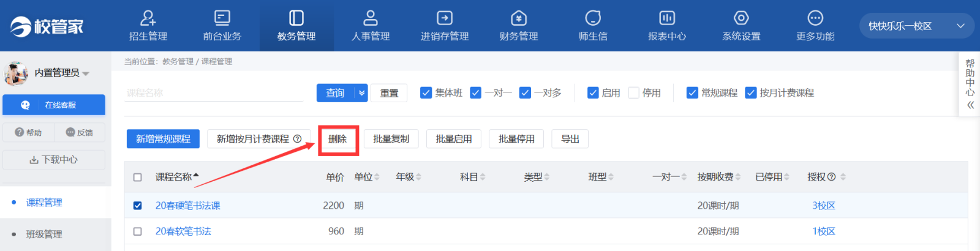Viewport: 980px width, 251px height.
Task: Uncheck the 集体班 filter checkbox
Action: pos(426,93)
